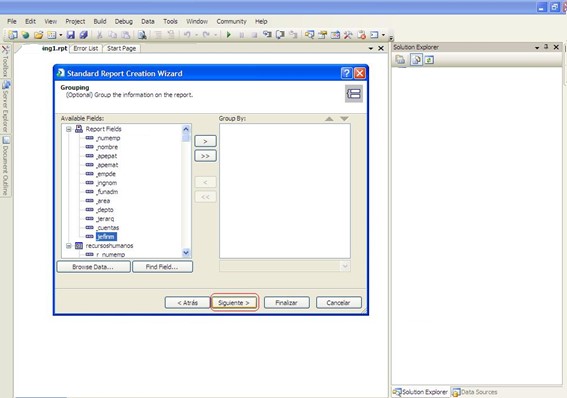Click the single arrow add field button
Screen dimensions: 567x398
tap(205, 141)
